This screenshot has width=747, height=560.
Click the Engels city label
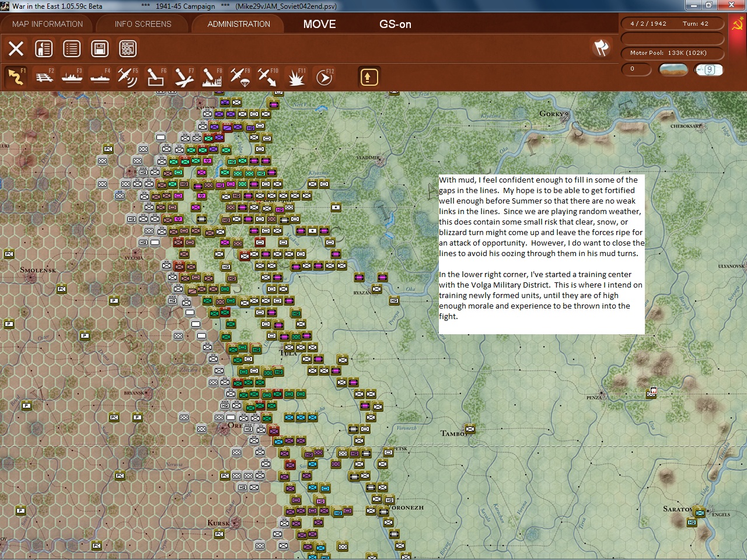721,514
